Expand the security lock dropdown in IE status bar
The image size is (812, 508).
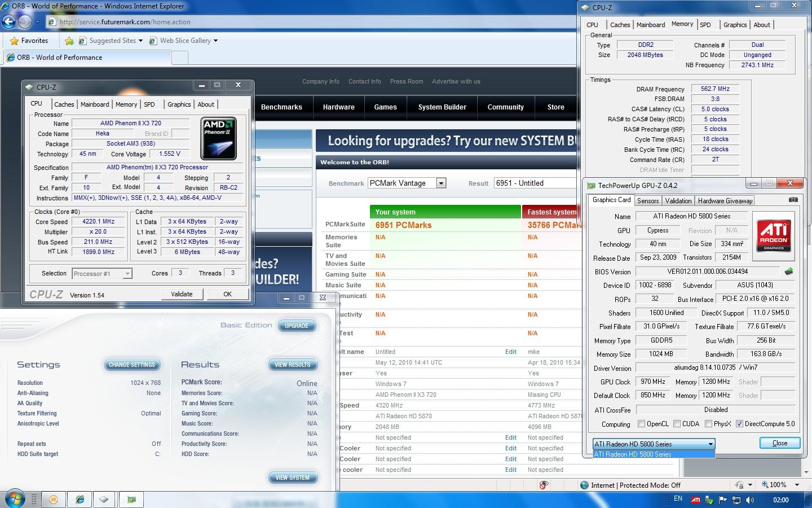(x=750, y=485)
